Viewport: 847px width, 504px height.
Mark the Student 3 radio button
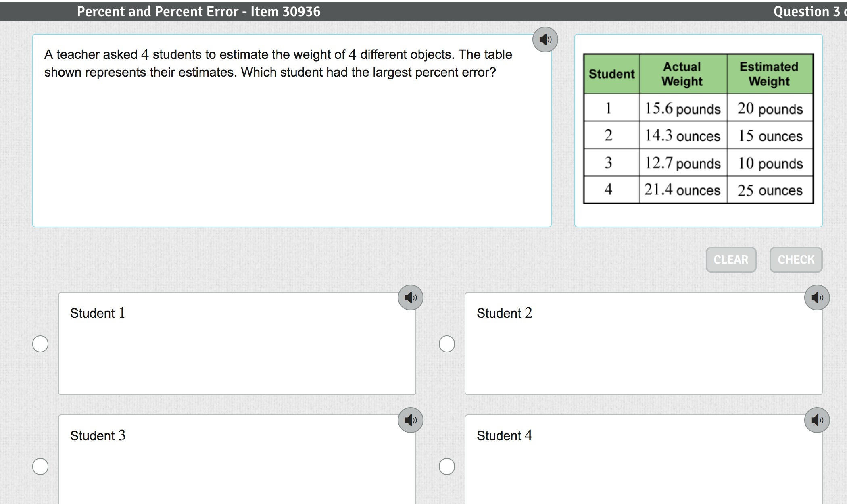coord(40,467)
